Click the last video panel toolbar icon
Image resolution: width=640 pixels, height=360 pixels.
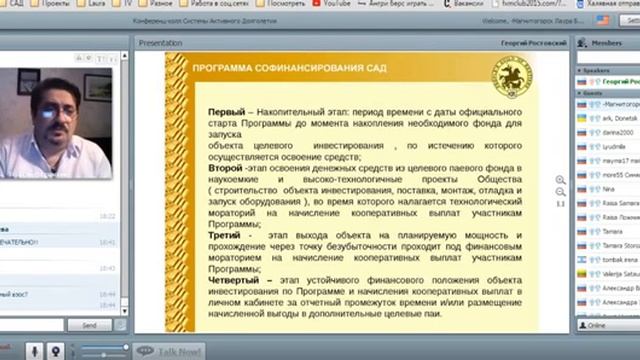tap(113, 59)
